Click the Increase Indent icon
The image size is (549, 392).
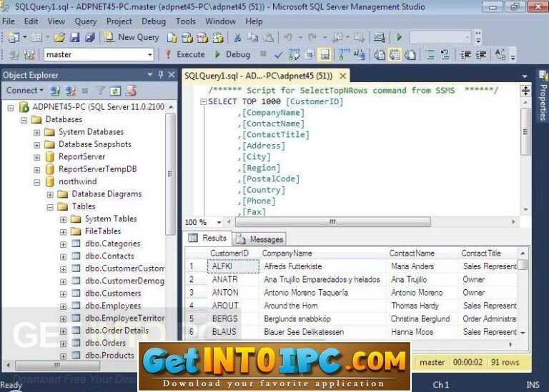[481, 55]
